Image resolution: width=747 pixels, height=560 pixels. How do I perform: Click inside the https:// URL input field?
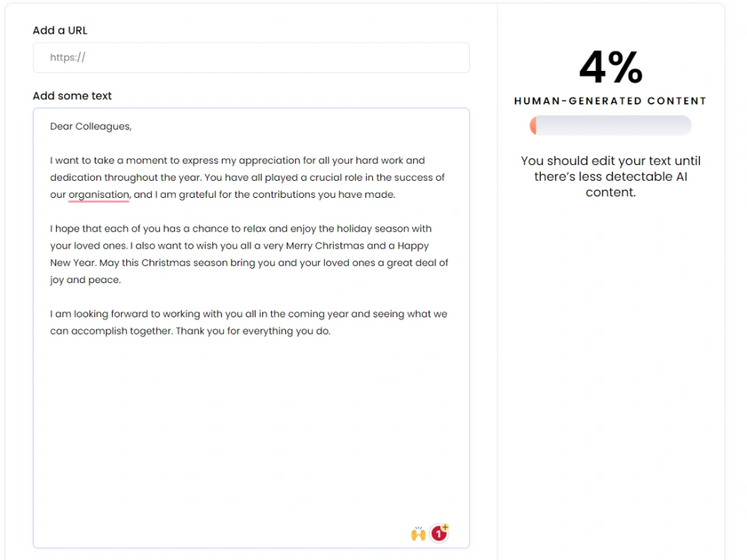251,57
